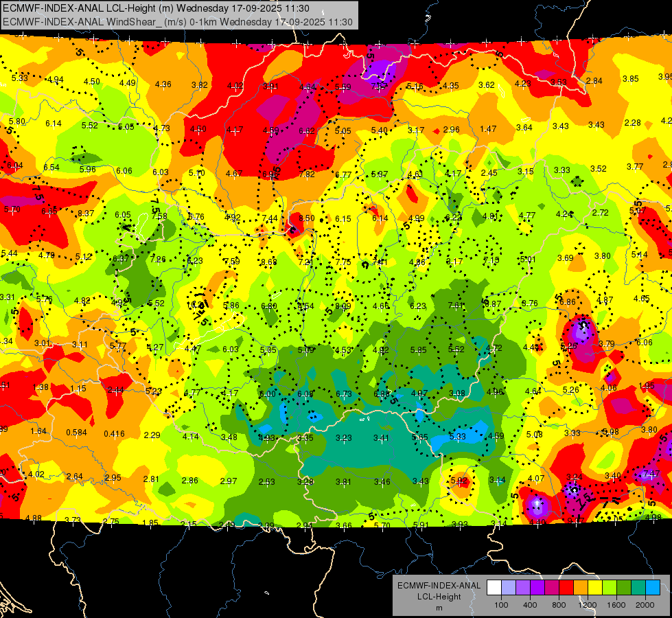Click the 'm' unit label in the legend

[439, 608]
